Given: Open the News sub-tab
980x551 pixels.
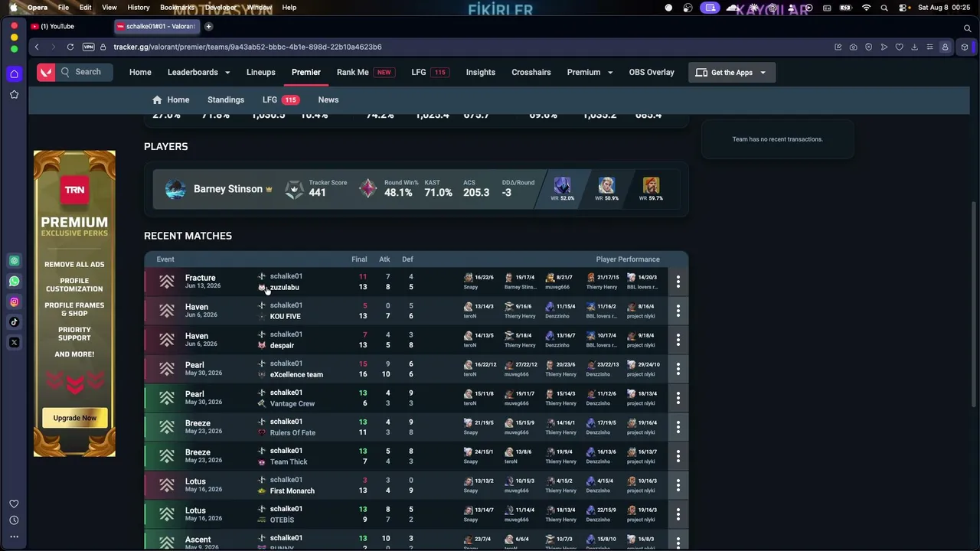Looking at the screenshot, I should tap(328, 99).
